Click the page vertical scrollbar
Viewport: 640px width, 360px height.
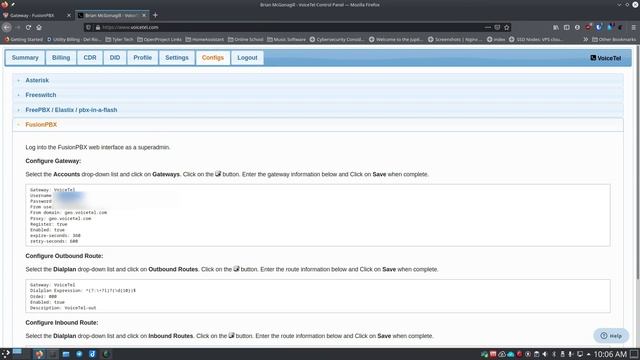[638, 163]
